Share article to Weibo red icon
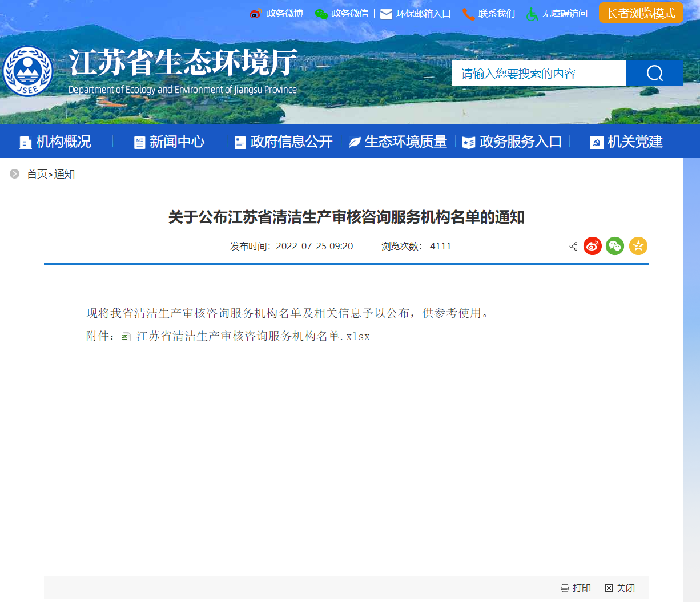 (x=593, y=246)
